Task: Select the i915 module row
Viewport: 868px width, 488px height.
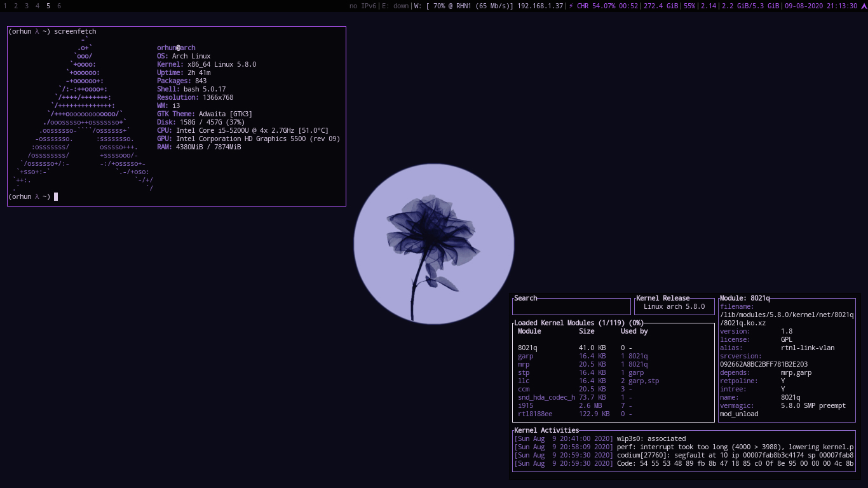Action: click(x=613, y=406)
